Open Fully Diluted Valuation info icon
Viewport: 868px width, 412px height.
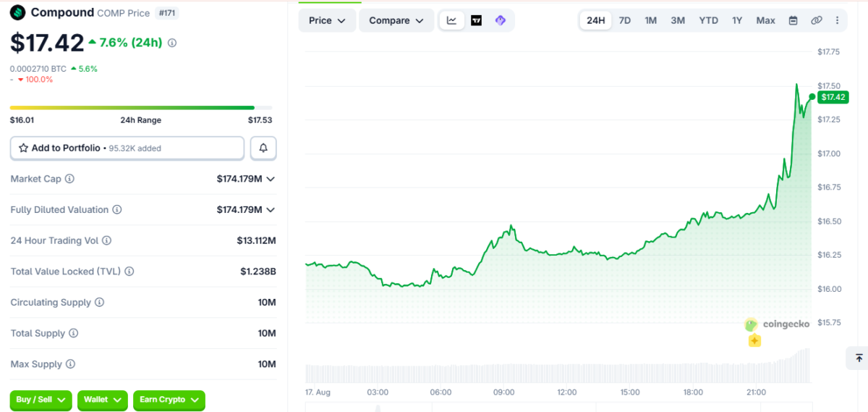(116, 210)
